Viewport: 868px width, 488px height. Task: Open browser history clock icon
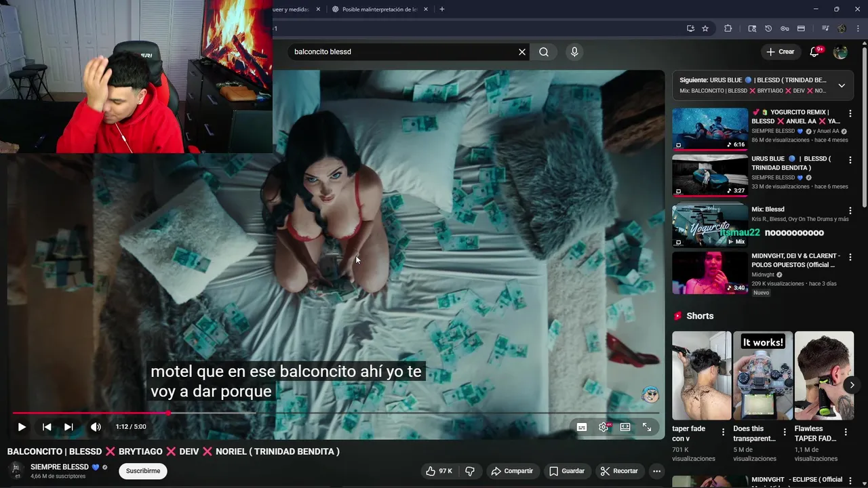click(768, 28)
